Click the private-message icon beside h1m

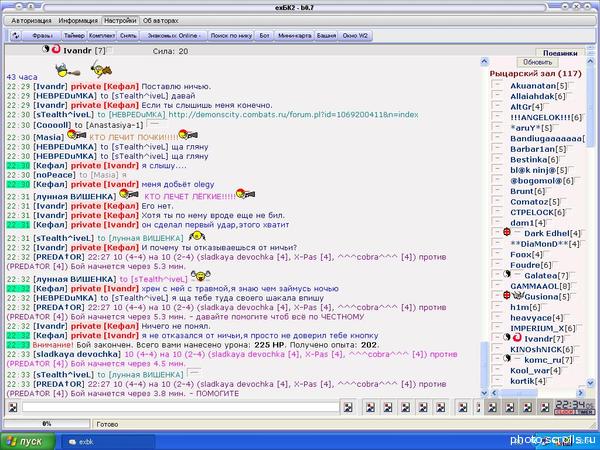tap(497, 307)
